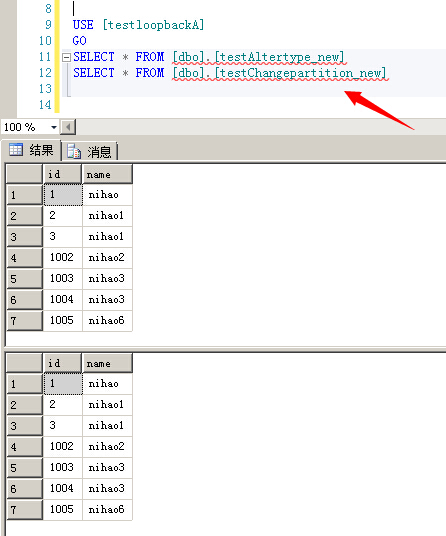446x536 pixels.
Task: Click cell id 1 in the first grid
Action: point(63,195)
